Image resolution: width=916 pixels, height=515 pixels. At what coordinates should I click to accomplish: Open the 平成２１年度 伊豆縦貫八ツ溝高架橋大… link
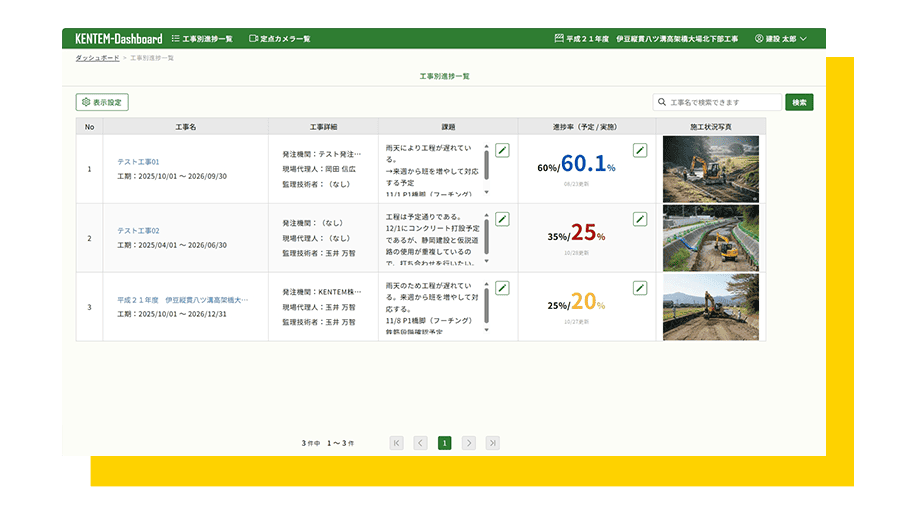click(x=183, y=300)
